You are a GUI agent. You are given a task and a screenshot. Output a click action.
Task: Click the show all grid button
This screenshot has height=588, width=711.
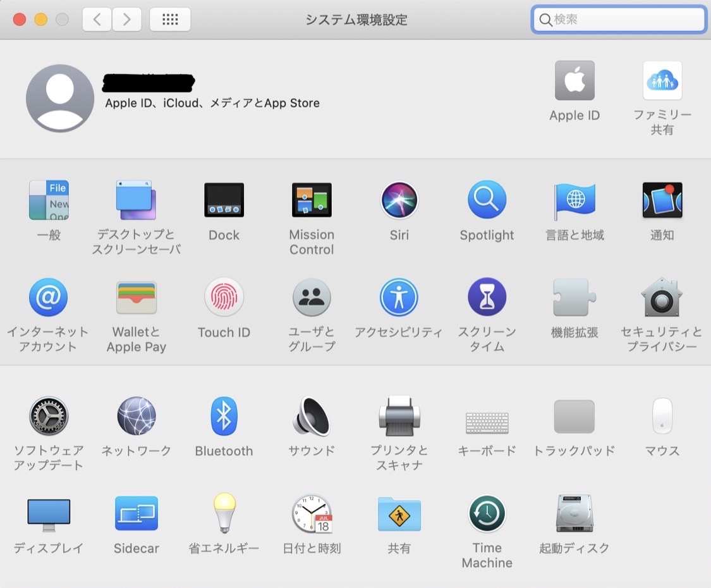point(170,19)
